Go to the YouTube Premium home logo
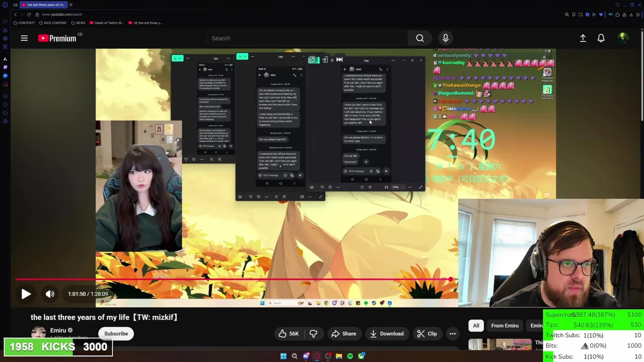 click(57, 38)
